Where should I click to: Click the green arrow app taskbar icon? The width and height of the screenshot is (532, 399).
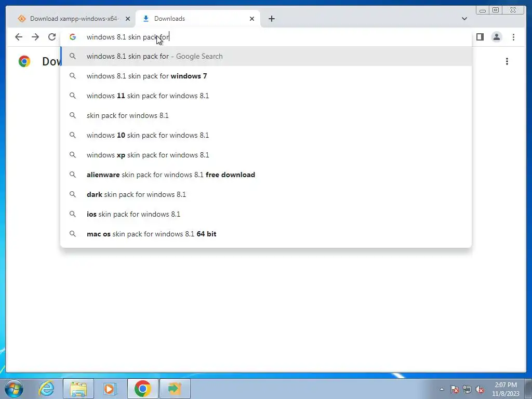(175, 389)
